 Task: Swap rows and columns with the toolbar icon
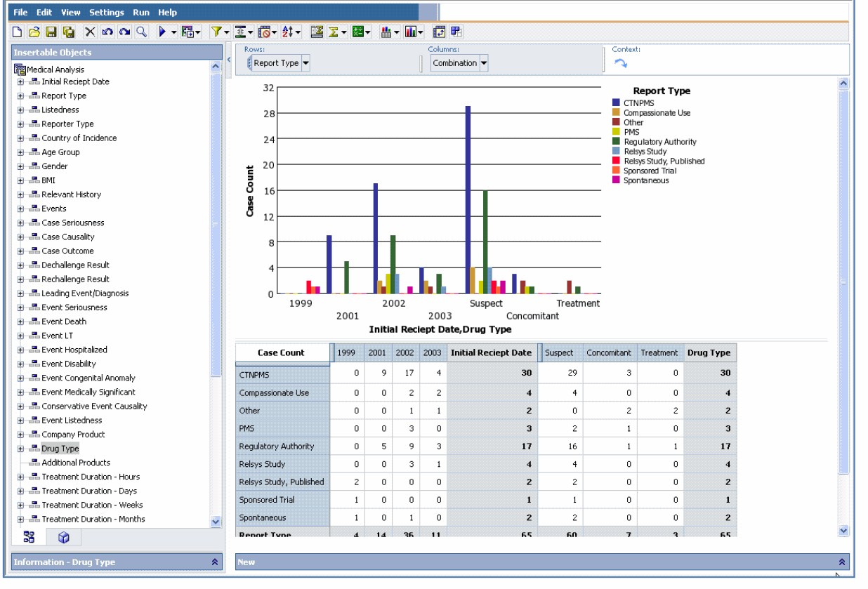(438, 32)
